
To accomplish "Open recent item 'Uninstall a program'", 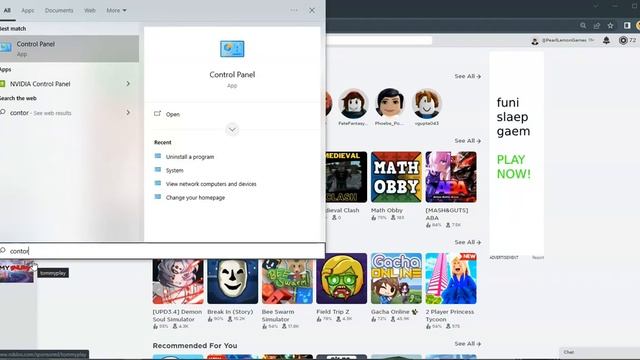I will 190,157.
